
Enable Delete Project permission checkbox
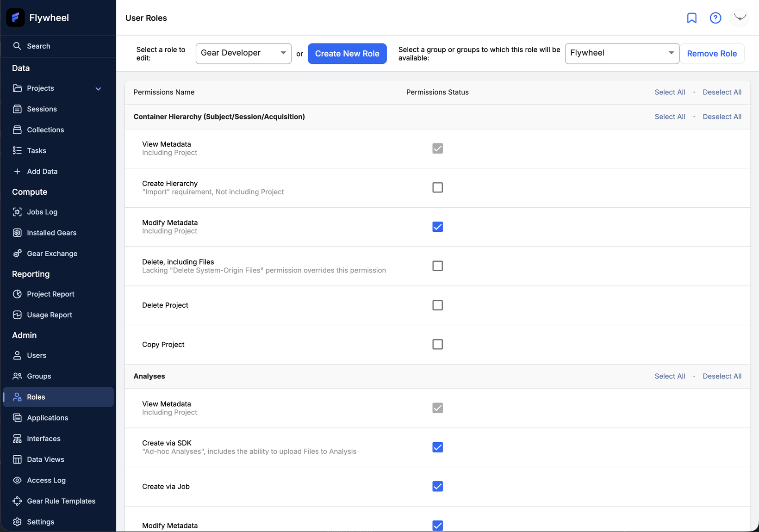437,305
